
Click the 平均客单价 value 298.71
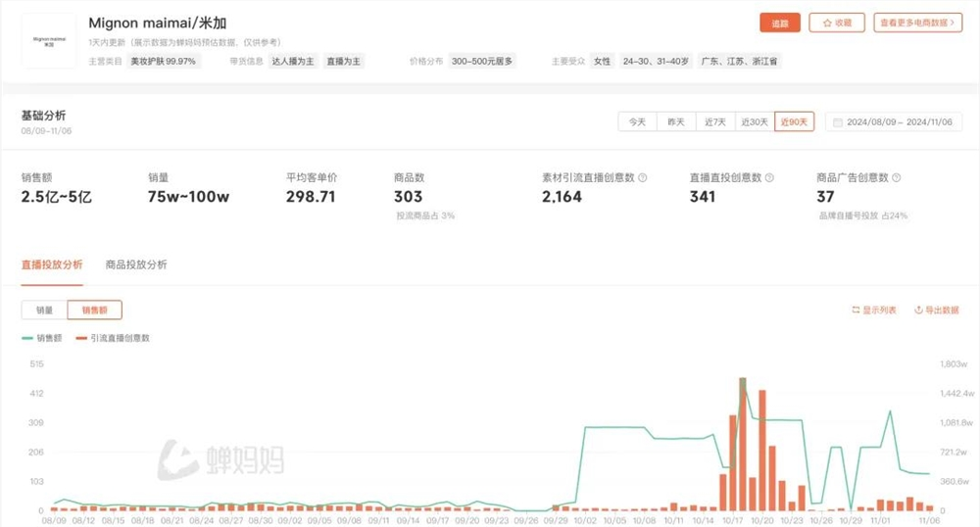[311, 197]
